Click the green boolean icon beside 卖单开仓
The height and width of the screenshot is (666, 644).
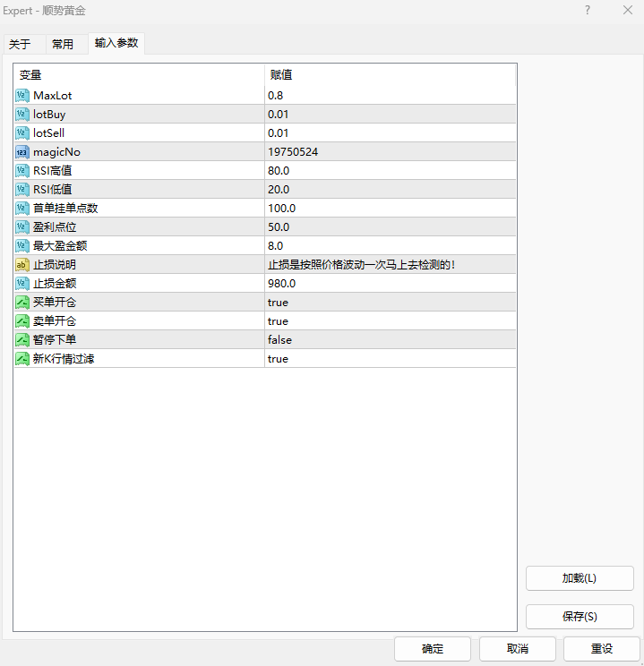(x=22, y=321)
